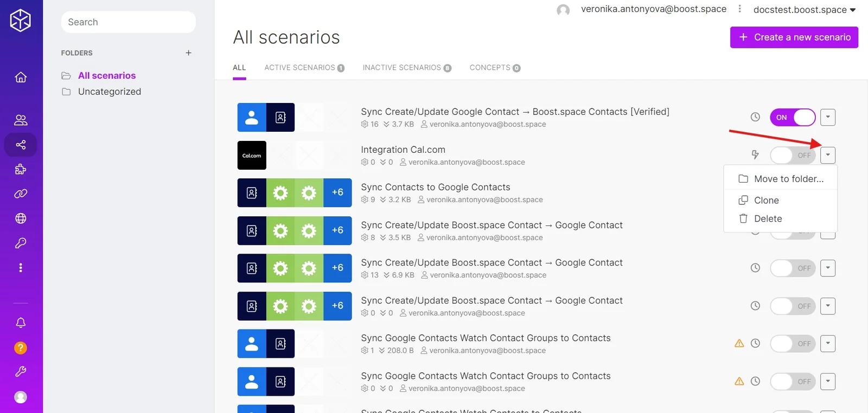
Task: Open the chain-link Connections sidebar icon
Action: pos(21,193)
